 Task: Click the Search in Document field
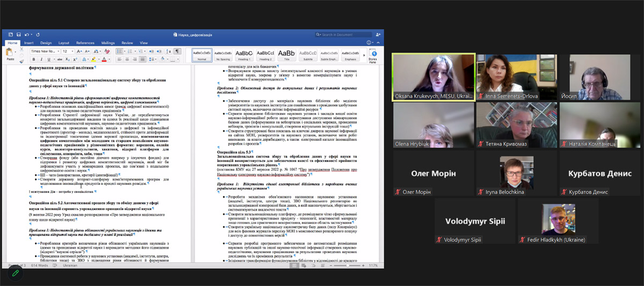[350, 34]
